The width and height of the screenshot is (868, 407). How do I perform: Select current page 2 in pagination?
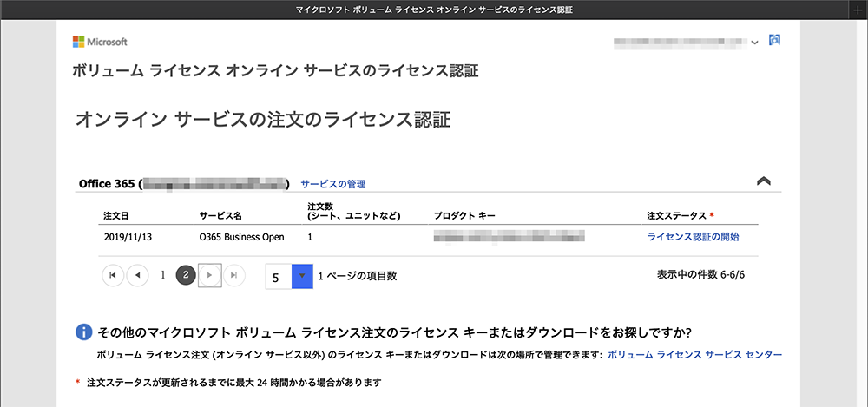click(x=185, y=276)
